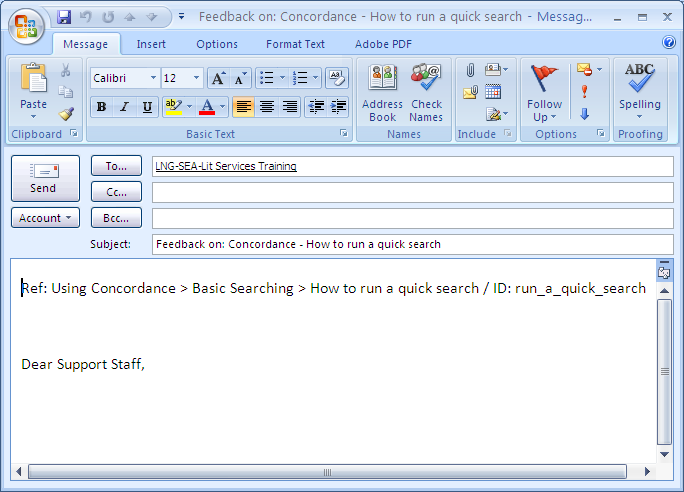This screenshot has width=684, height=492.
Task: Switch to the Options tab
Action: pos(217,44)
